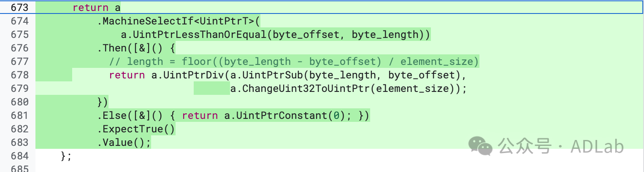Click the ADLab watermark text

597,146
